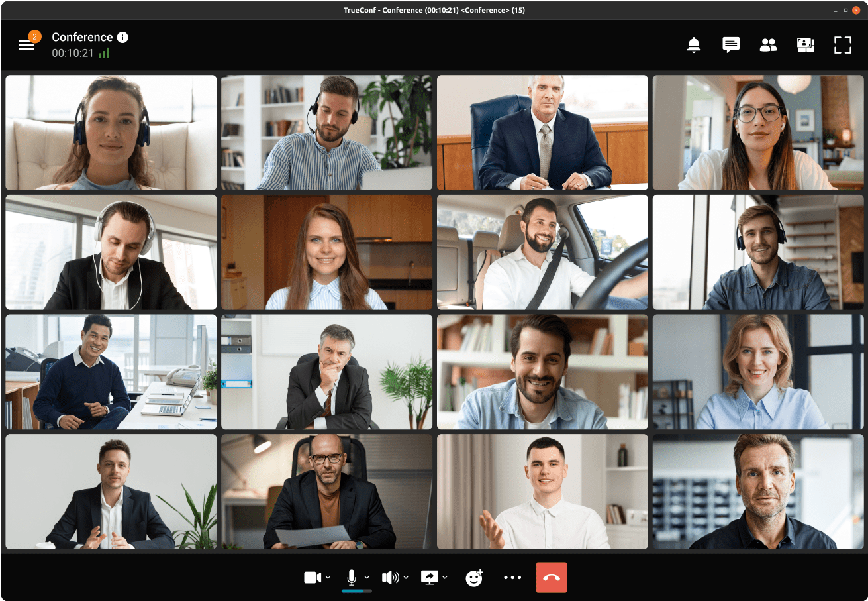
Task: Mute your microphone
Action: pyautogui.click(x=352, y=575)
